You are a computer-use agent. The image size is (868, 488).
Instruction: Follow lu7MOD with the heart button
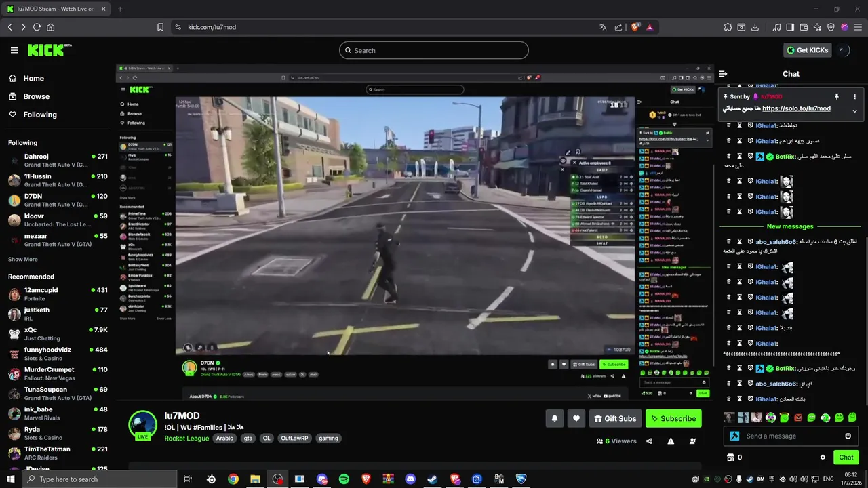576,418
